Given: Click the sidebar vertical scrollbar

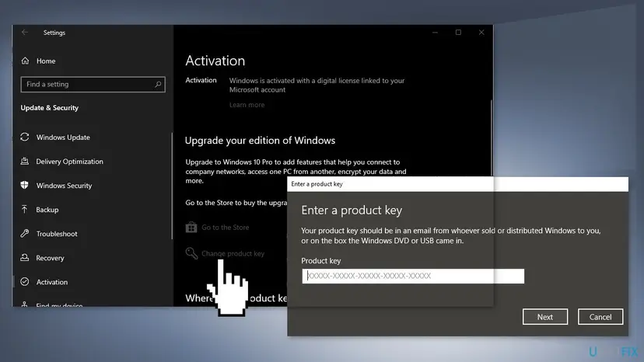Looking at the screenshot, I should [172, 186].
